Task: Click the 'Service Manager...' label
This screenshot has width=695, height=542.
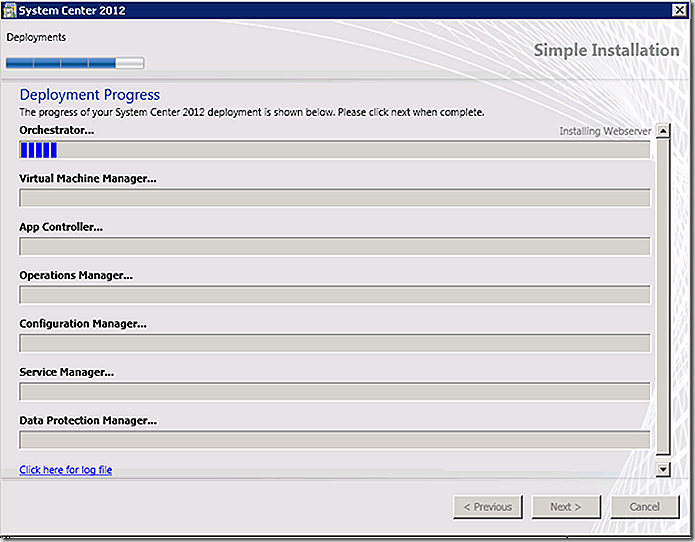Action: click(66, 372)
